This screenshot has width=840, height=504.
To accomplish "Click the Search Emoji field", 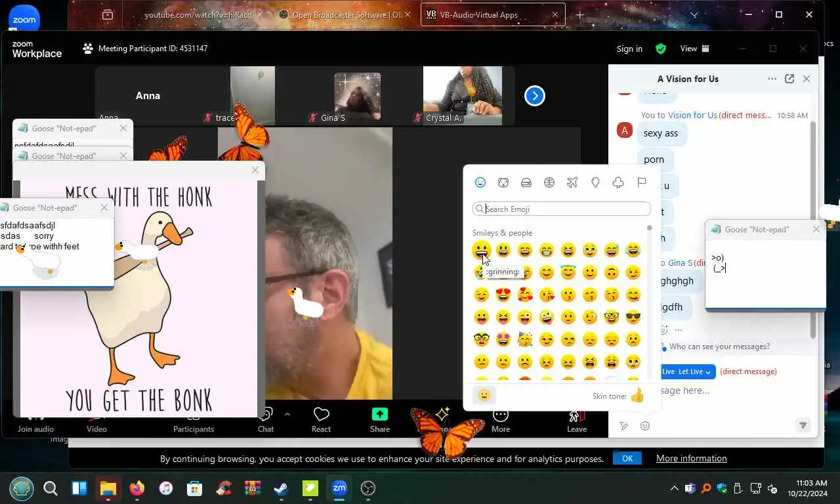I will coord(561,209).
